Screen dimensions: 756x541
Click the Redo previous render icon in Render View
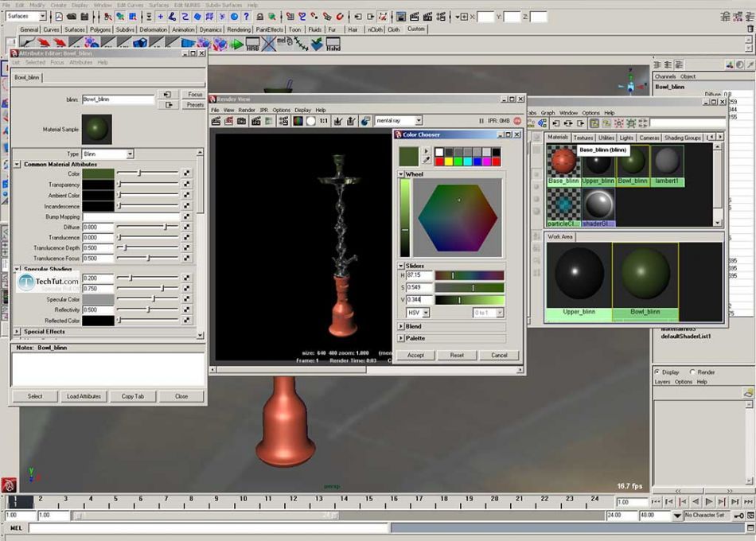pyautogui.click(x=216, y=121)
